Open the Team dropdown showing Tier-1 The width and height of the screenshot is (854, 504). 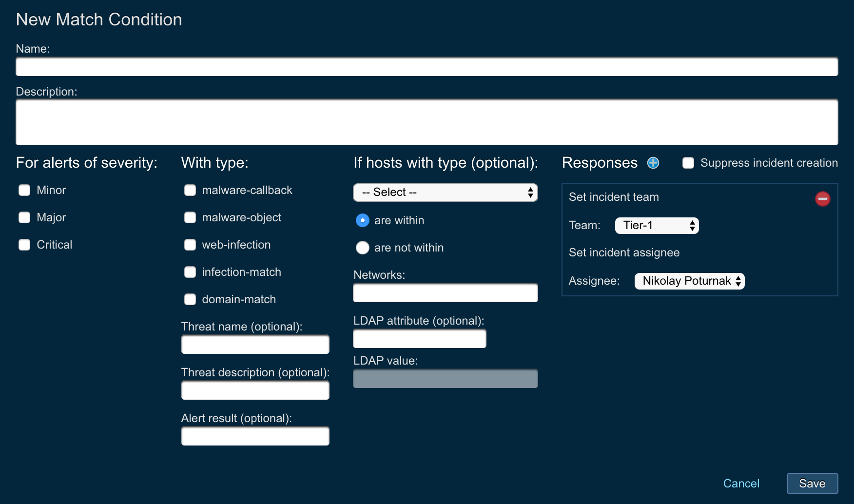click(x=657, y=226)
